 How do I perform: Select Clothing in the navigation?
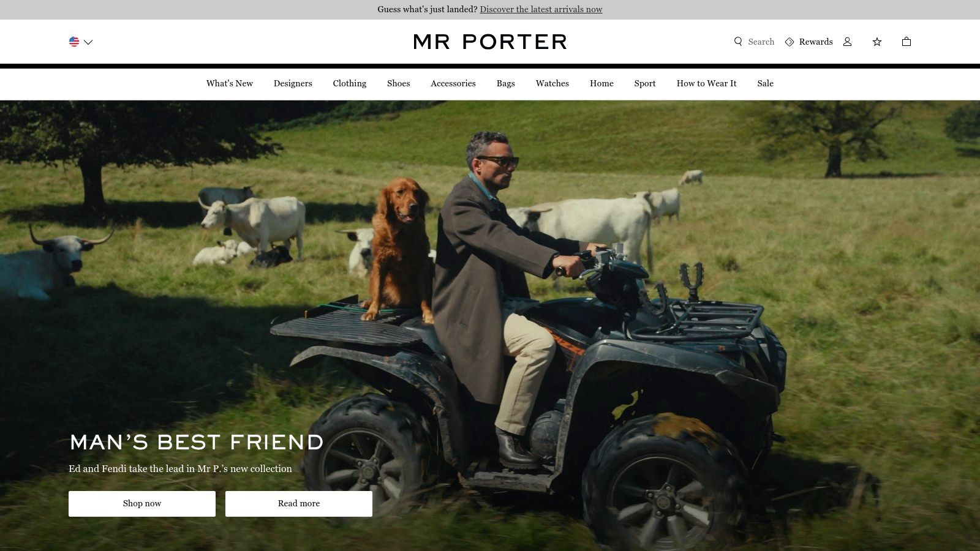click(350, 83)
